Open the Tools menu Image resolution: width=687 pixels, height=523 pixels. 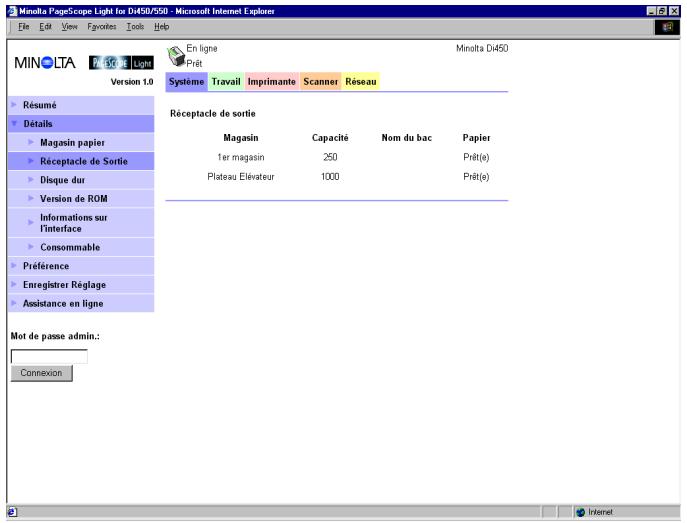point(135,27)
